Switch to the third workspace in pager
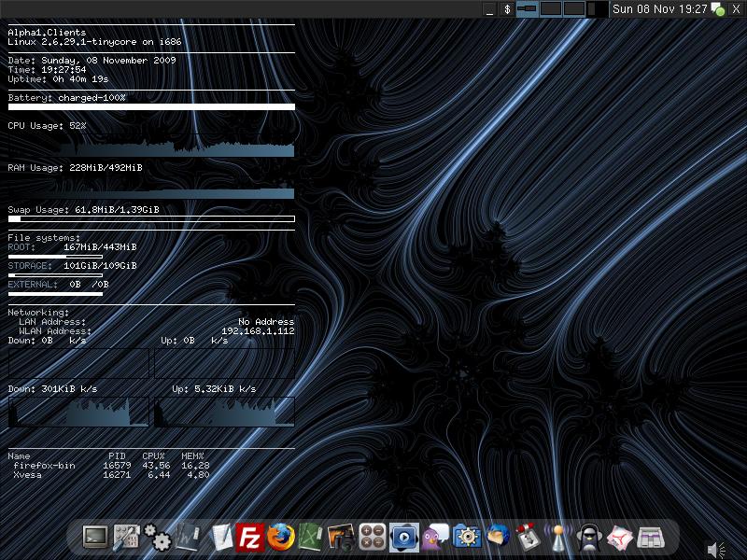Screen dimensions: 747x560 click(x=574, y=9)
